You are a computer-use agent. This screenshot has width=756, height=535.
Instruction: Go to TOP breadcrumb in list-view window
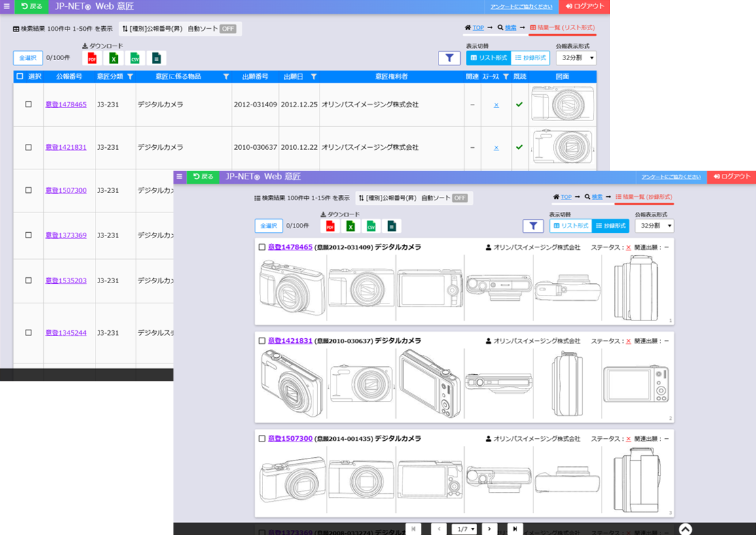478,28
